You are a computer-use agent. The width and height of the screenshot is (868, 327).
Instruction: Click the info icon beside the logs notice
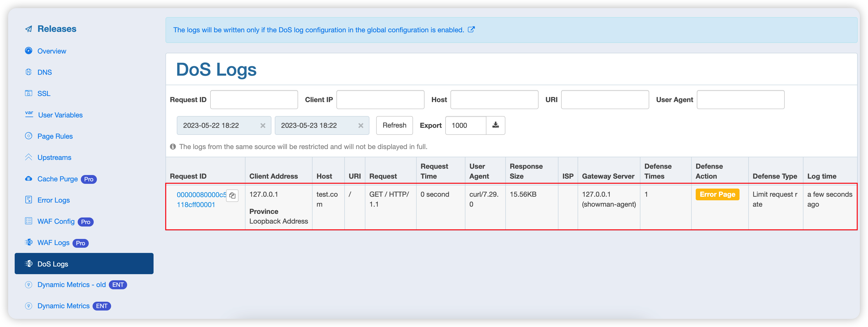(x=173, y=147)
